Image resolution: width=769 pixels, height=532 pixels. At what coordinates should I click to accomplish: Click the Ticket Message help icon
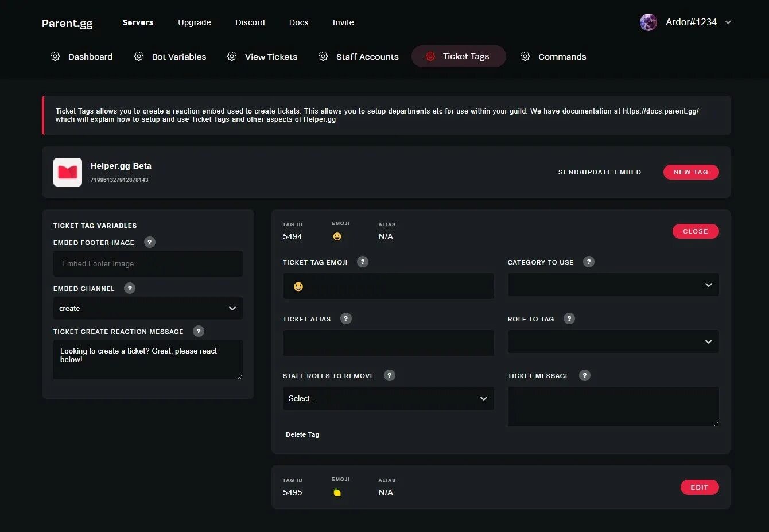[585, 375]
